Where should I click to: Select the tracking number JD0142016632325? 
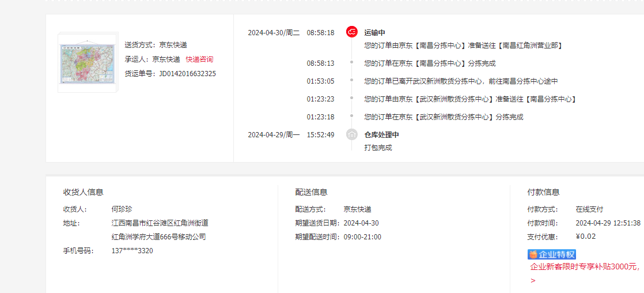[187, 74]
